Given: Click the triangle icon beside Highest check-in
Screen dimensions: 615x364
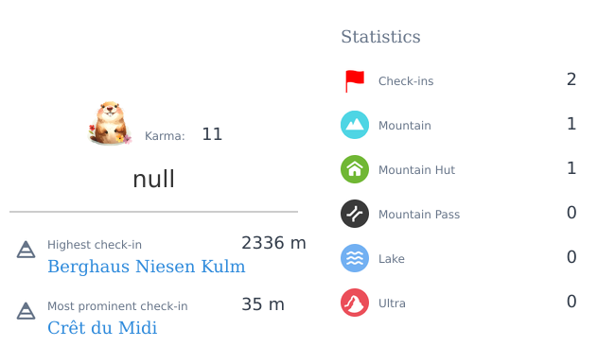Looking at the screenshot, I should tap(26, 250).
